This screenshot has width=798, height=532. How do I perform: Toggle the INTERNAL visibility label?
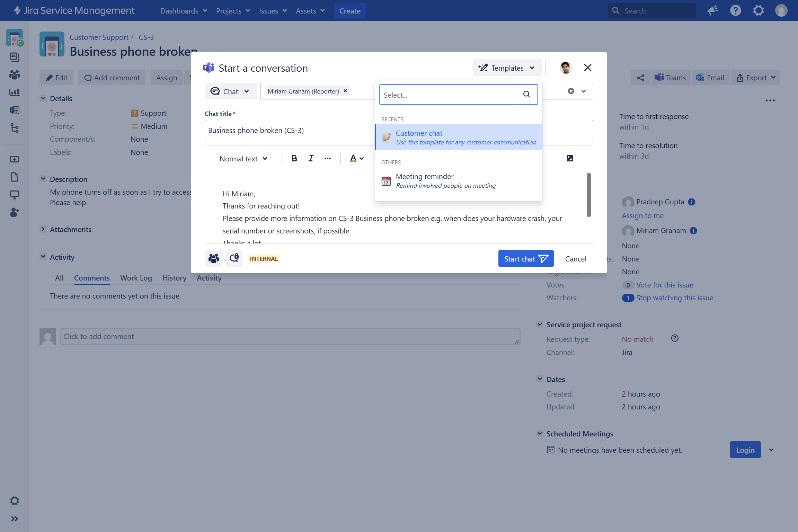264,259
